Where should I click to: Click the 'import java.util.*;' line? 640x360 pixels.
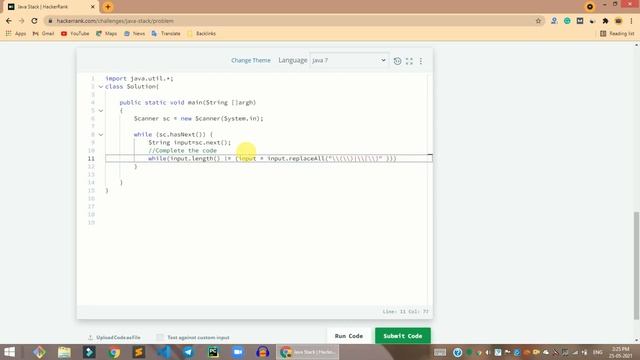click(139, 78)
